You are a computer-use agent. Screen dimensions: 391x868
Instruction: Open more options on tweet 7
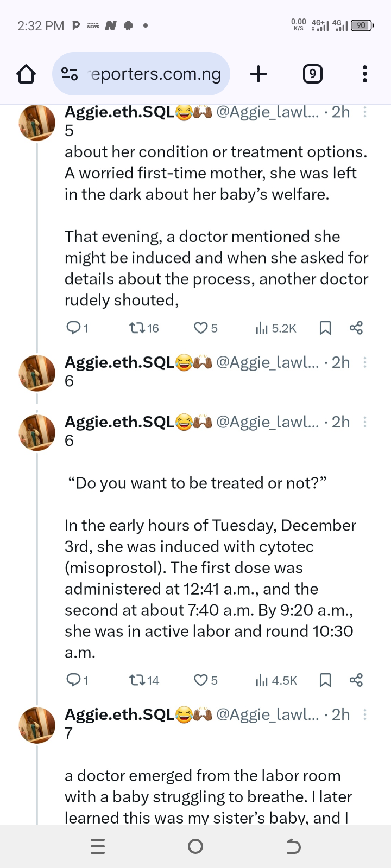tap(365, 714)
